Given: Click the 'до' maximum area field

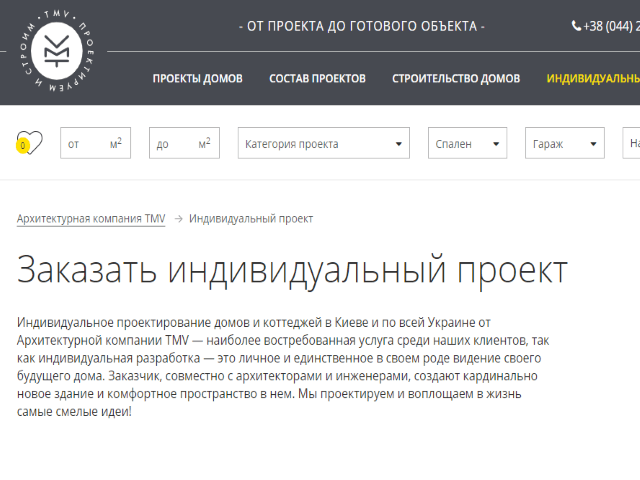Looking at the screenshot, I should [184, 143].
